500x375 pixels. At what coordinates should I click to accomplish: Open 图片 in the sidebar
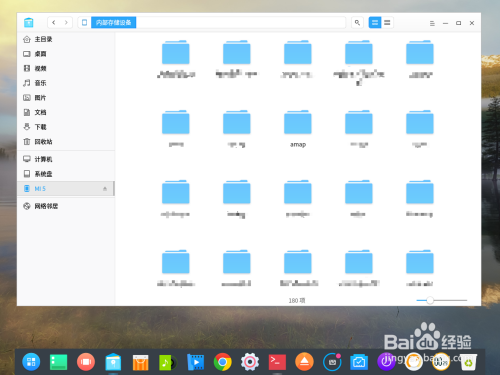click(66, 98)
